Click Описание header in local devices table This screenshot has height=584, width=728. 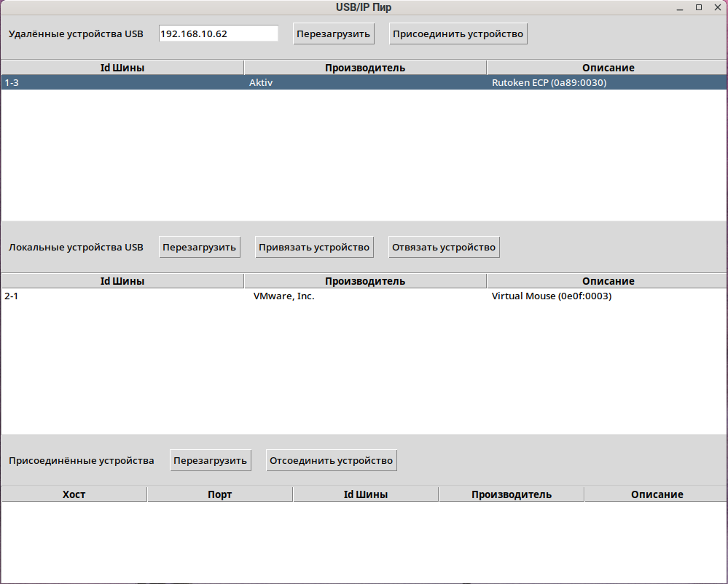click(608, 281)
